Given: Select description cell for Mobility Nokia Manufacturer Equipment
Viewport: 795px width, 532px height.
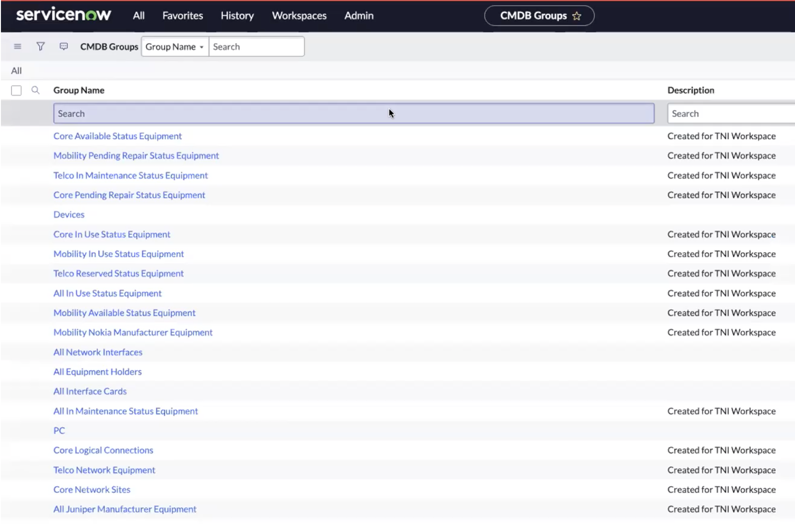Looking at the screenshot, I should [x=721, y=332].
